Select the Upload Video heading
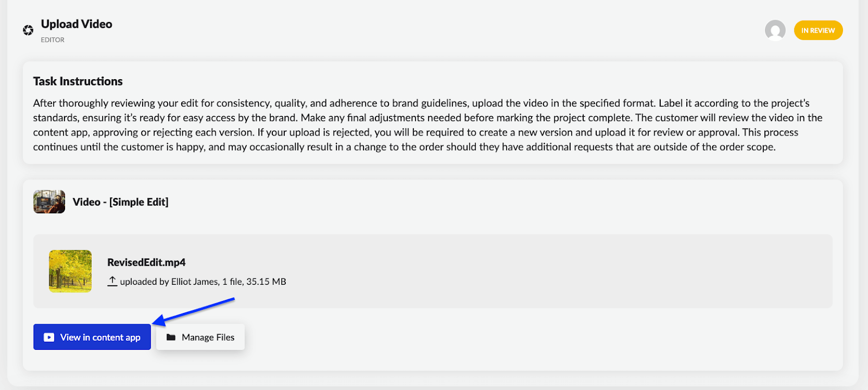Screen dimensions: 868x390 click(76, 24)
